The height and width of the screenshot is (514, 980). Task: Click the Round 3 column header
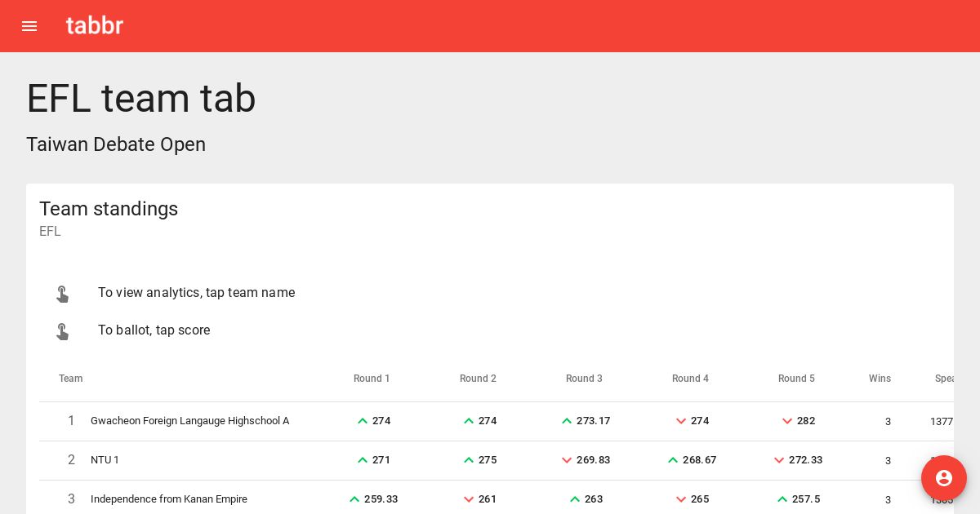coord(584,379)
